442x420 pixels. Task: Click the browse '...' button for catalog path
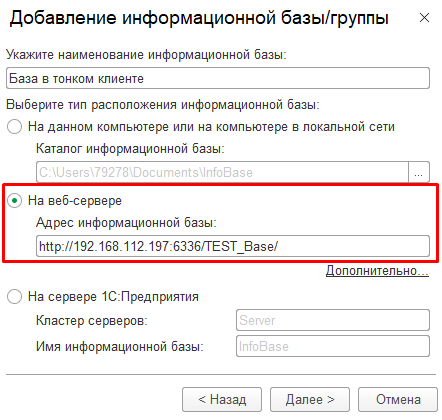coord(419,172)
